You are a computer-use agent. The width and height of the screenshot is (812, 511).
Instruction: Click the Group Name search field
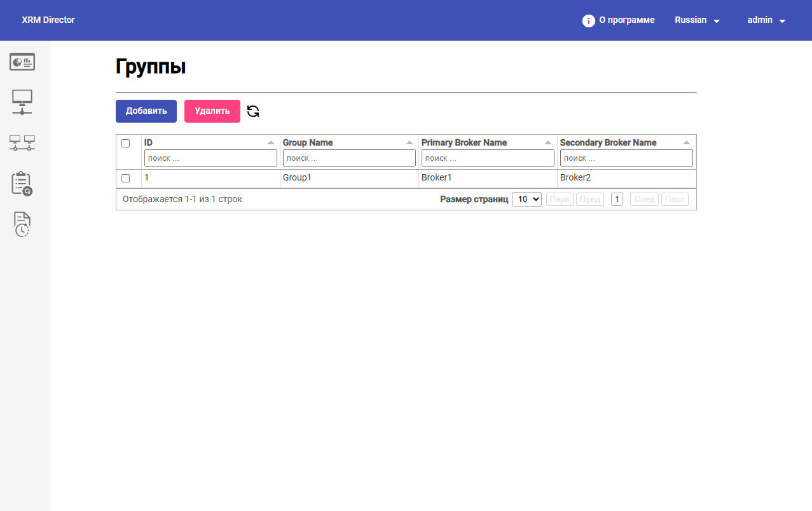pyautogui.click(x=349, y=158)
